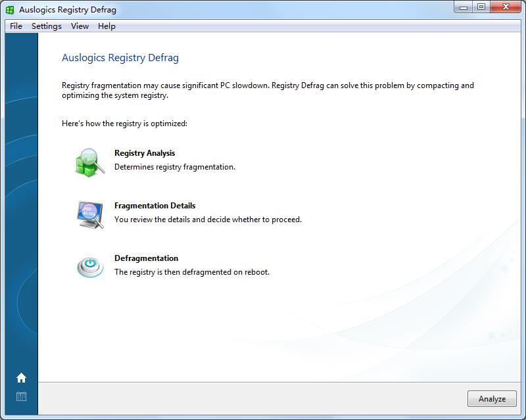Viewport: 526px width, 420px height.
Task: Minimize the Registry Defrag window
Action: [x=464, y=7]
